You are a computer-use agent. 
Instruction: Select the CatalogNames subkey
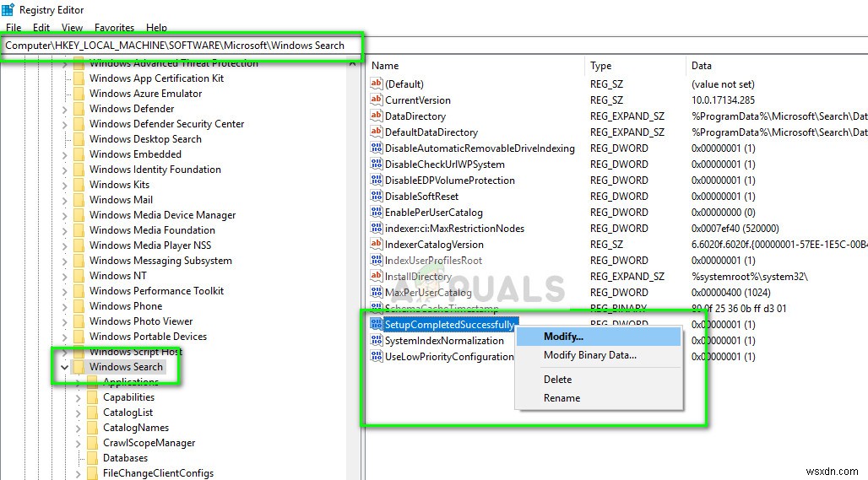coord(136,428)
